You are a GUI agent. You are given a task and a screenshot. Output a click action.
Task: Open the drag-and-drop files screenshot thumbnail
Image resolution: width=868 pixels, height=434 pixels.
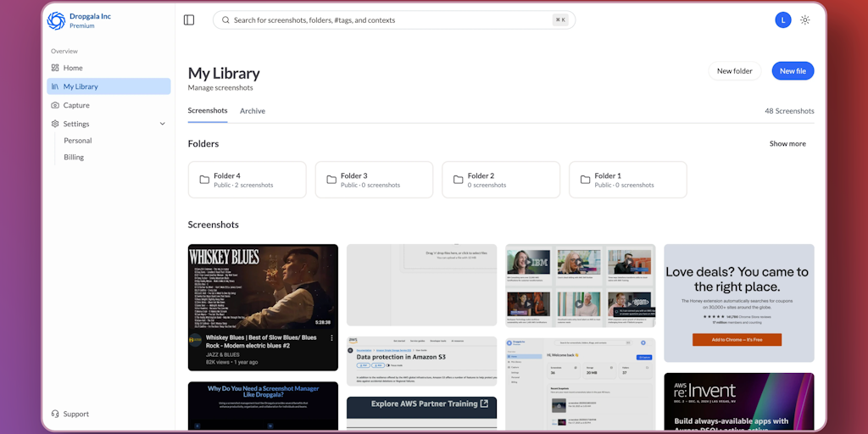pos(422,285)
